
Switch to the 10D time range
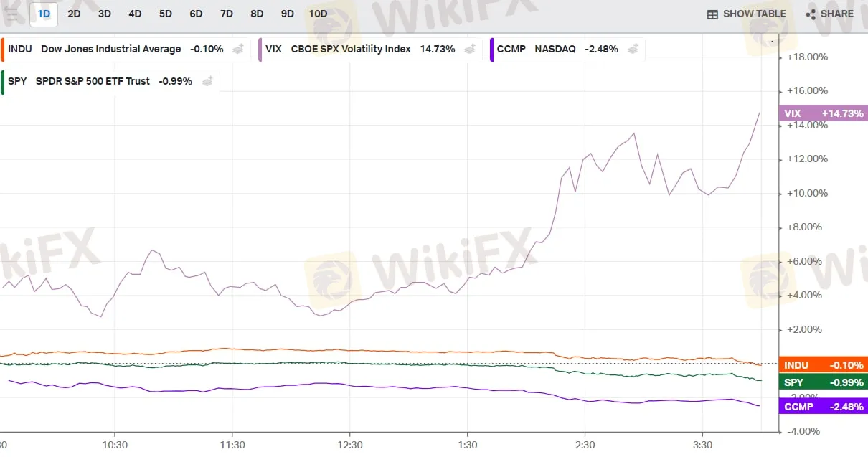318,14
